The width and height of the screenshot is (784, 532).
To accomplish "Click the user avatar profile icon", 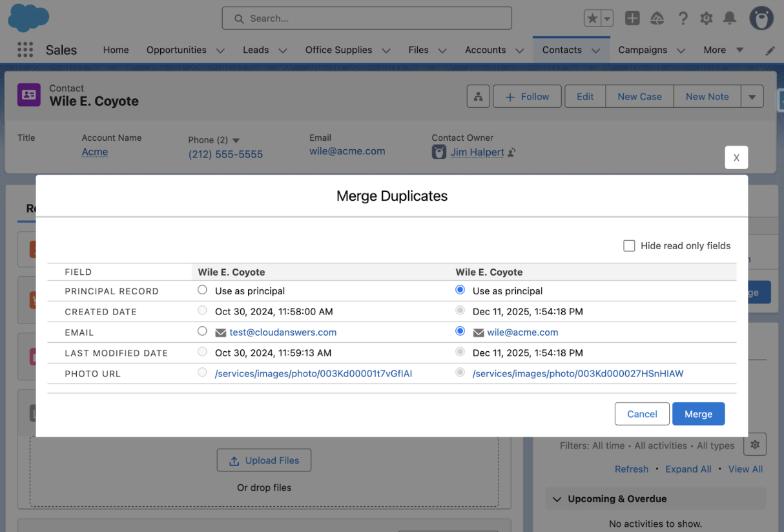I will [x=761, y=19].
